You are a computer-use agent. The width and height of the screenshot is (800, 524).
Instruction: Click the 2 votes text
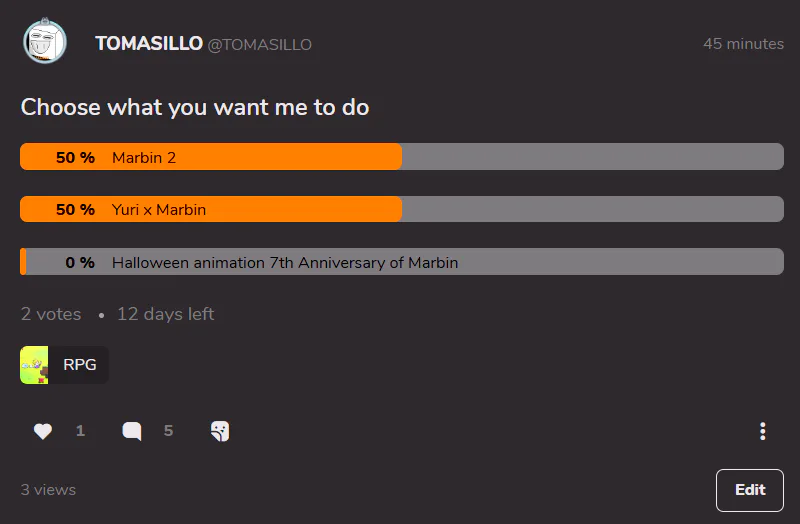pyautogui.click(x=51, y=314)
